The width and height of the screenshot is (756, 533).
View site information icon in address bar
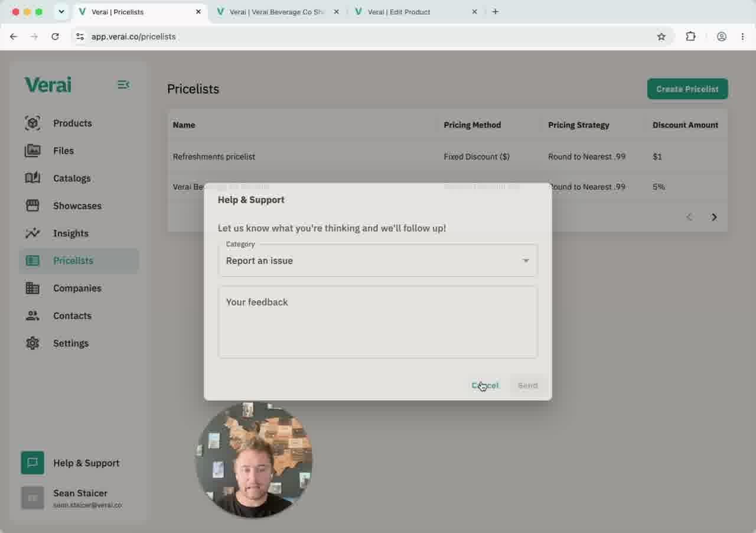pyautogui.click(x=80, y=37)
